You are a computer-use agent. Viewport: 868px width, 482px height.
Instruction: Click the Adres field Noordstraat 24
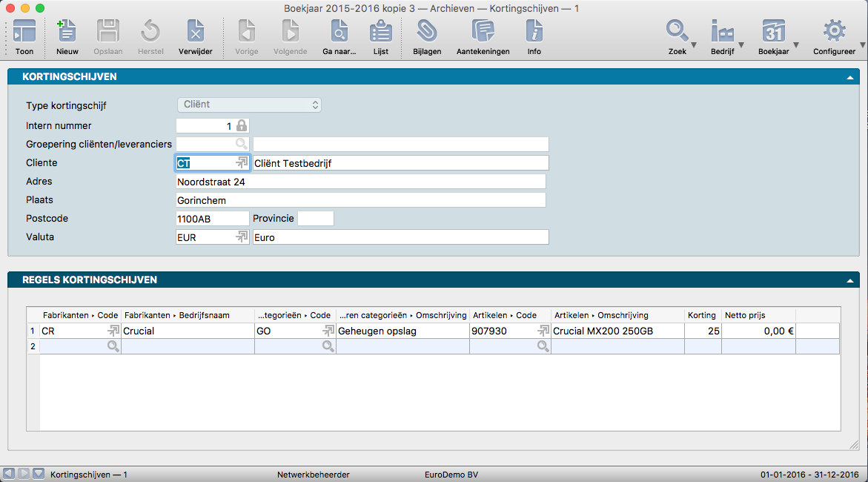point(361,182)
